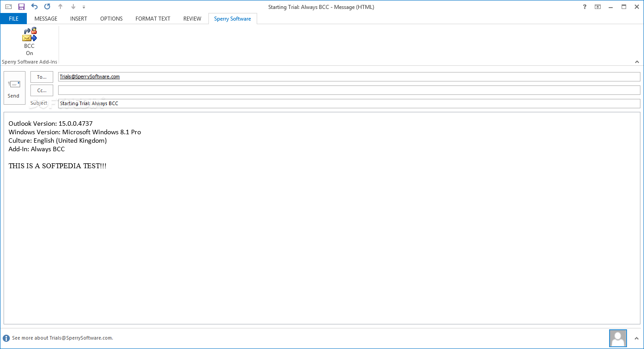
Task: Maximize the message window
Action: coord(624,7)
